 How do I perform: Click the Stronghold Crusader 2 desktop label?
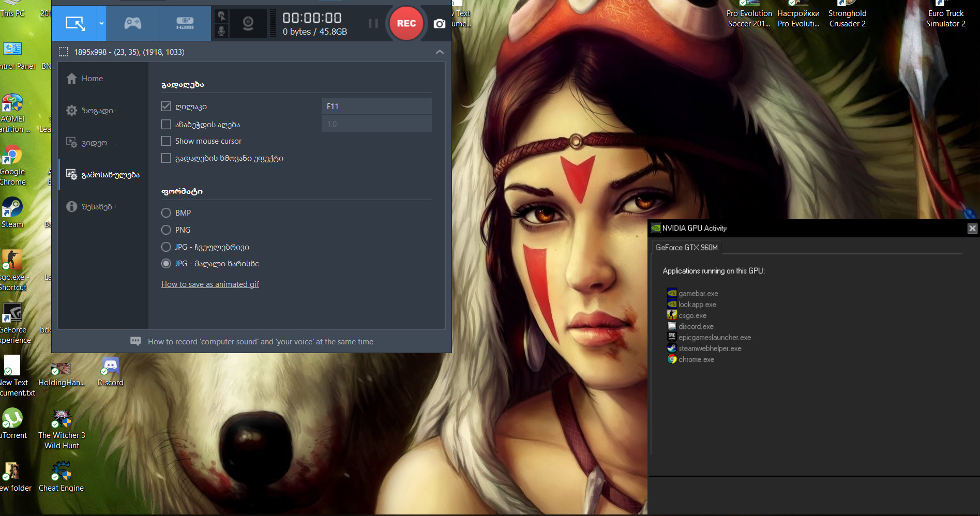(x=847, y=19)
